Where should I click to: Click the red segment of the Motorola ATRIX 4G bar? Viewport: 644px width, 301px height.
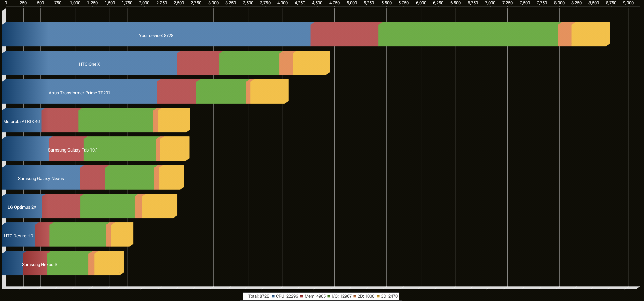point(60,120)
